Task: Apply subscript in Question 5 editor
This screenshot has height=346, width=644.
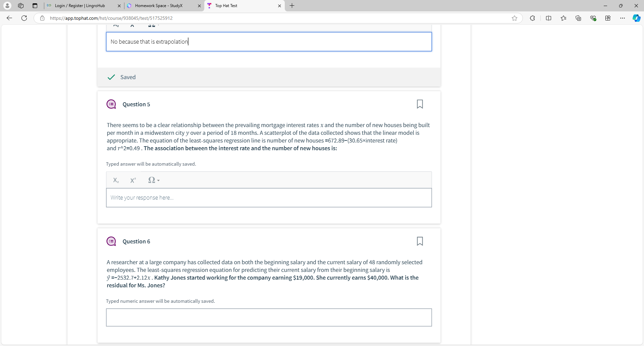Action: pos(116,180)
